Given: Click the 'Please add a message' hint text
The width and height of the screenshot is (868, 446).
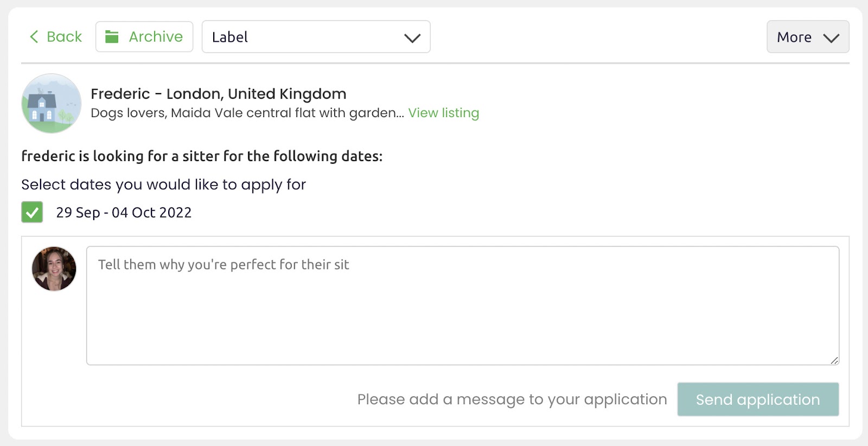Looking at the screenshot, I should click(512, 399).
